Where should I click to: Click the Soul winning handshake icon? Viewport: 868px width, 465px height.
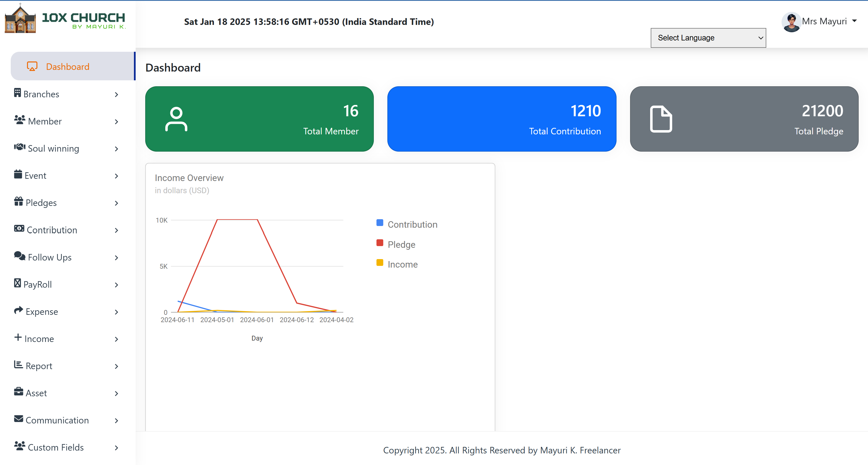pyautogui.click(x=19, y=147)
